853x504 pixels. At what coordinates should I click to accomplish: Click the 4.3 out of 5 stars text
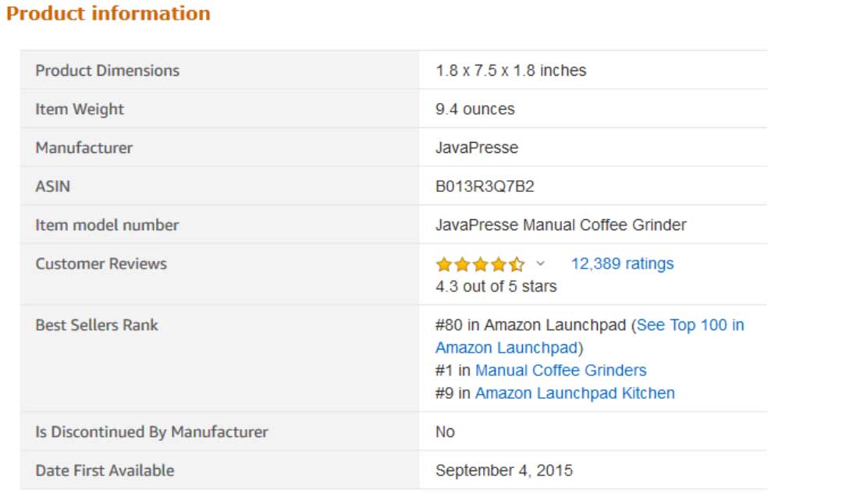point(496,286)
